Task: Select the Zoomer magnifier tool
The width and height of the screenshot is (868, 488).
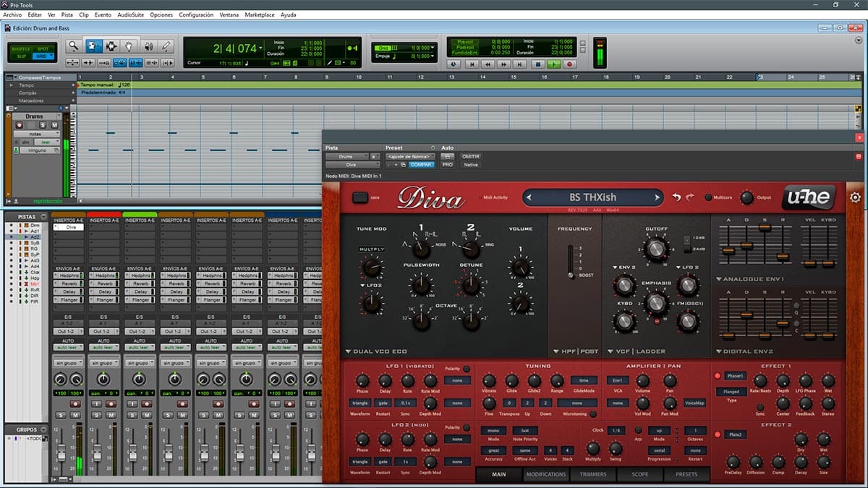Action: pyautogui.click(x=73, y=46)
